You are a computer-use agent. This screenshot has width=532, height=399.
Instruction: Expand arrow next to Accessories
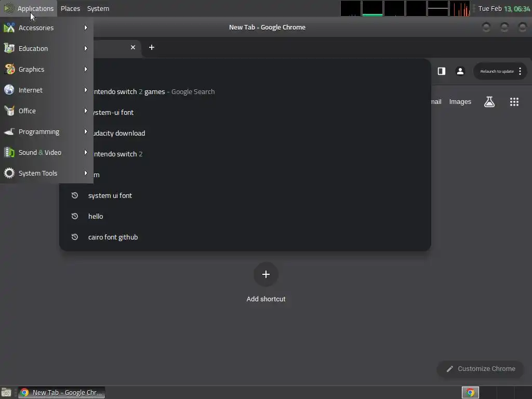86,28
